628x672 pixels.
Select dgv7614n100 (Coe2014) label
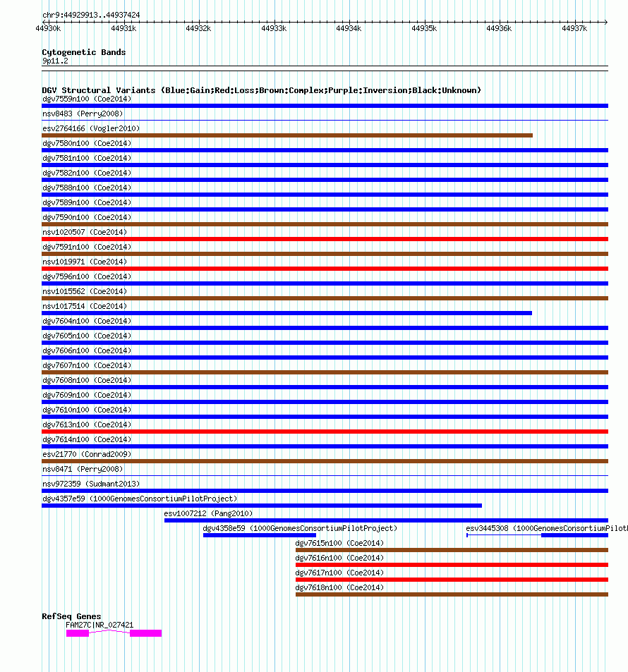point(87,439)
